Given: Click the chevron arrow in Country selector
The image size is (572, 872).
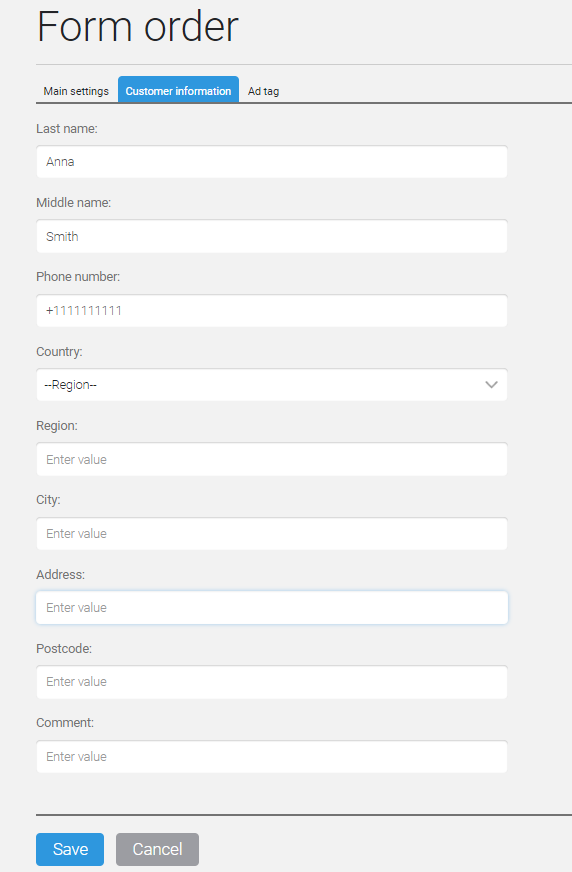Looking at the screenshot, I should (x=491, y=384).
